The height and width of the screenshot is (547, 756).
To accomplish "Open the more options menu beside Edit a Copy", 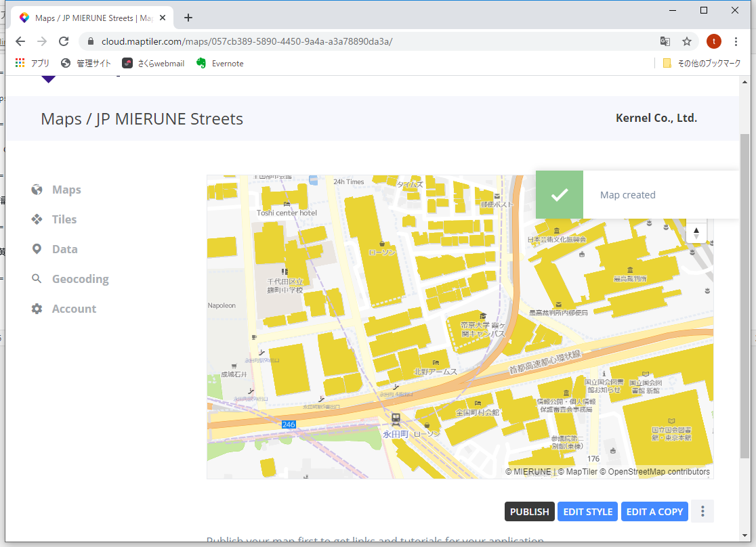I will [x=702, y=512].
